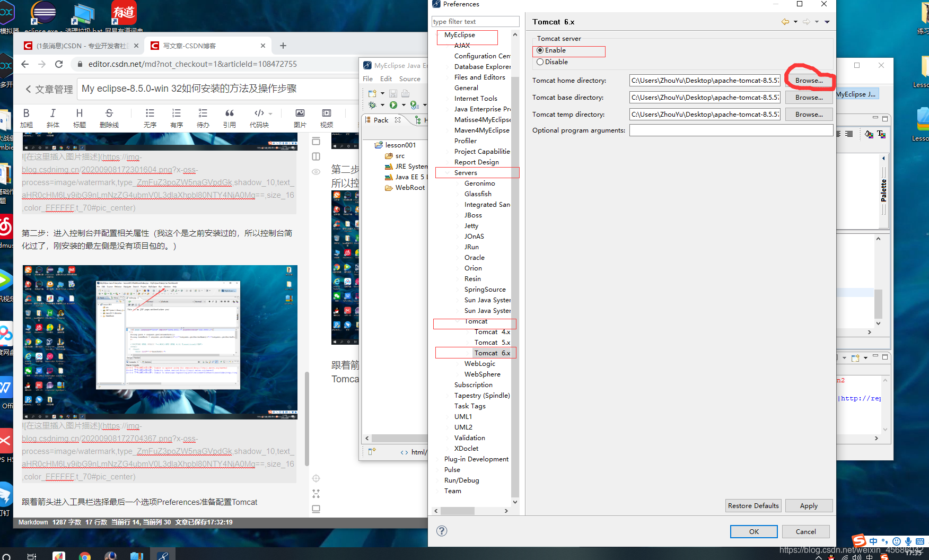Click the article title input field
This screenshot has width=929, height=560.
tap(218, 89)
